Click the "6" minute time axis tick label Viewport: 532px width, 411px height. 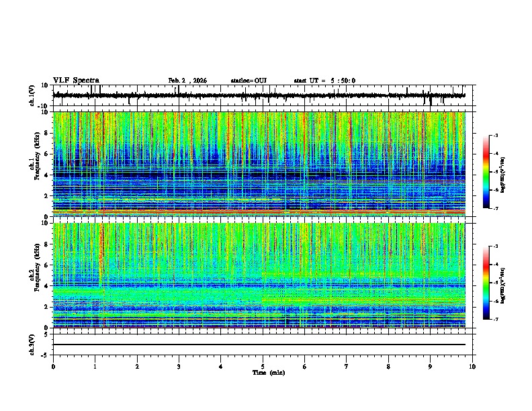coord(305,367)
